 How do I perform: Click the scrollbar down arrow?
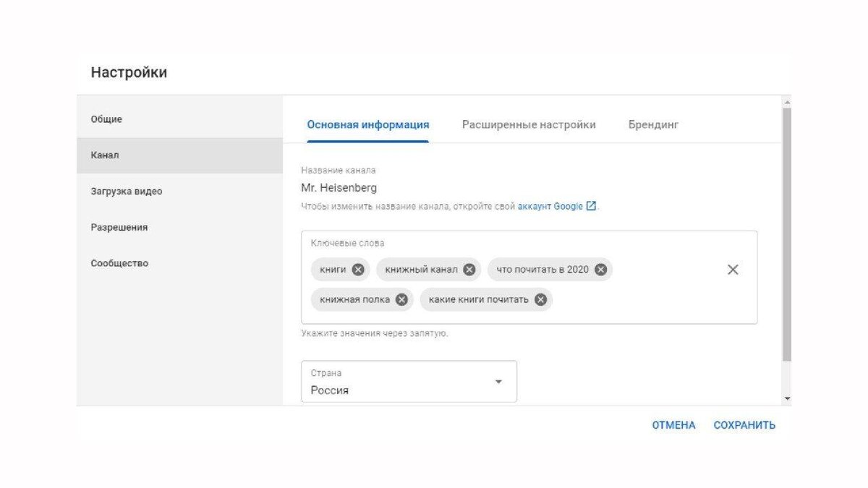tap(787, 399)
